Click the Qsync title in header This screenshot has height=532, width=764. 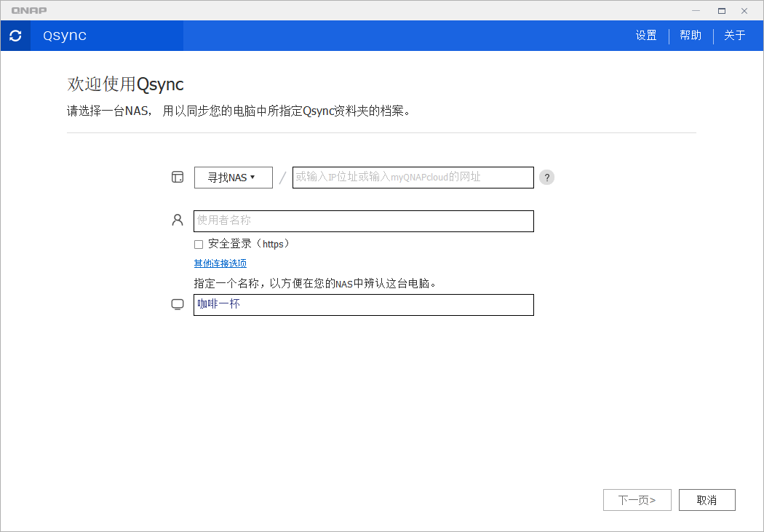tap(65, 36)
